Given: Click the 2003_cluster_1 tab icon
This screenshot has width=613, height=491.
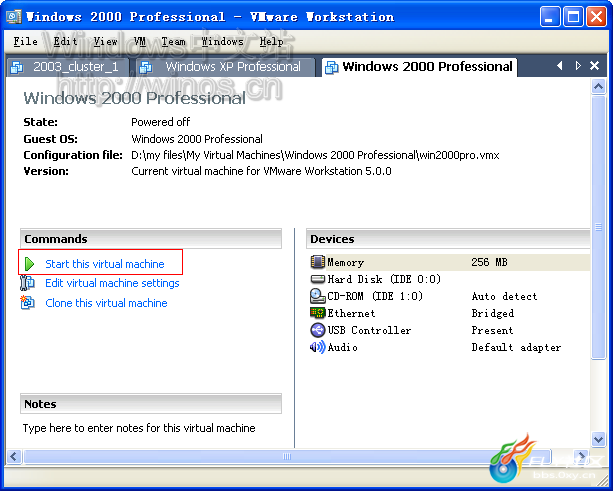Looking at the screenshot, I should pyautogui.click(x=17, y=67).
